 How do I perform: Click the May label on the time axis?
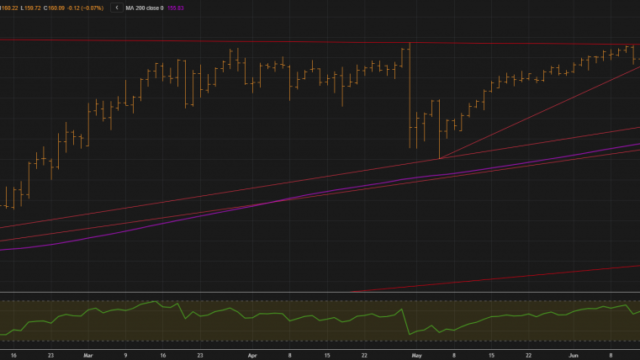pyautogui.click(x=416, y=356)
